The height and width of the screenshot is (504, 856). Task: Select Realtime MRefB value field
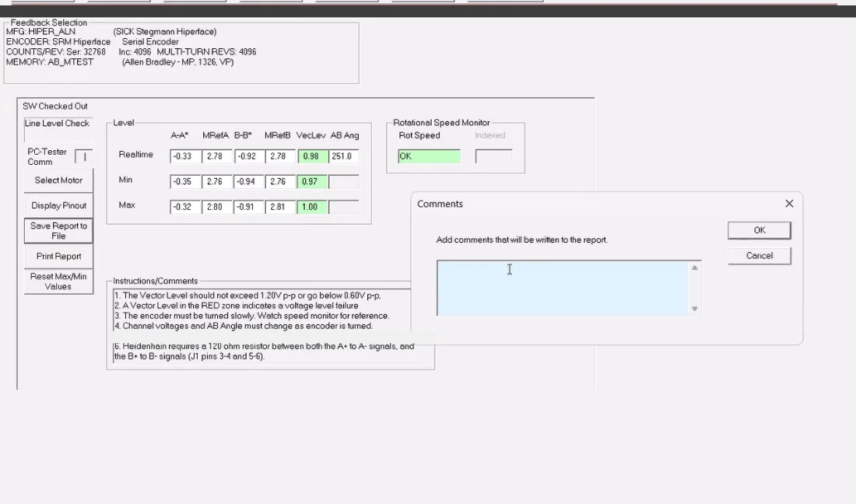[x=280, y=156]
